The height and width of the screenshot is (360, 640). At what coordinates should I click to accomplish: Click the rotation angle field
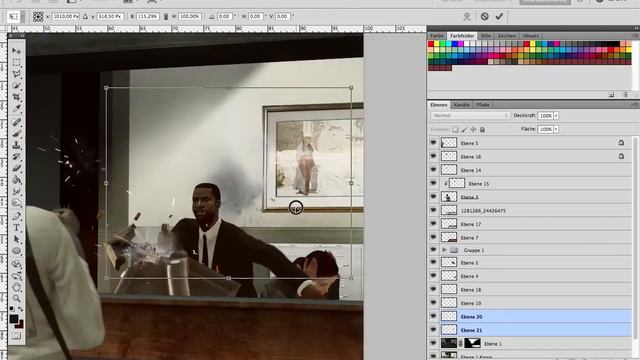click(x=224, y=16)
